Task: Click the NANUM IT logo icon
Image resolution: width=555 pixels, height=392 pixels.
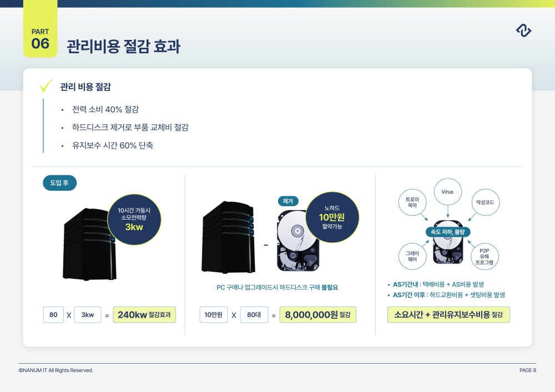Action: tap(523, 30)
